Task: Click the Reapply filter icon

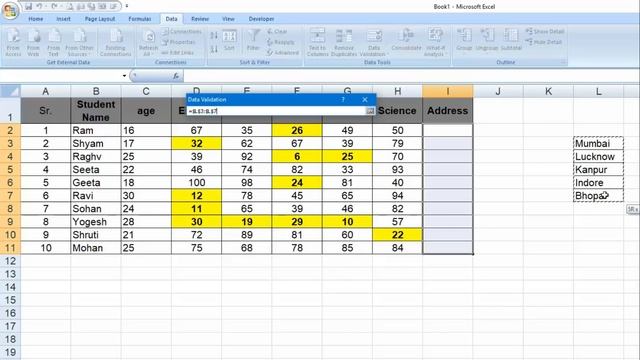Action: (x=280, y=42)
